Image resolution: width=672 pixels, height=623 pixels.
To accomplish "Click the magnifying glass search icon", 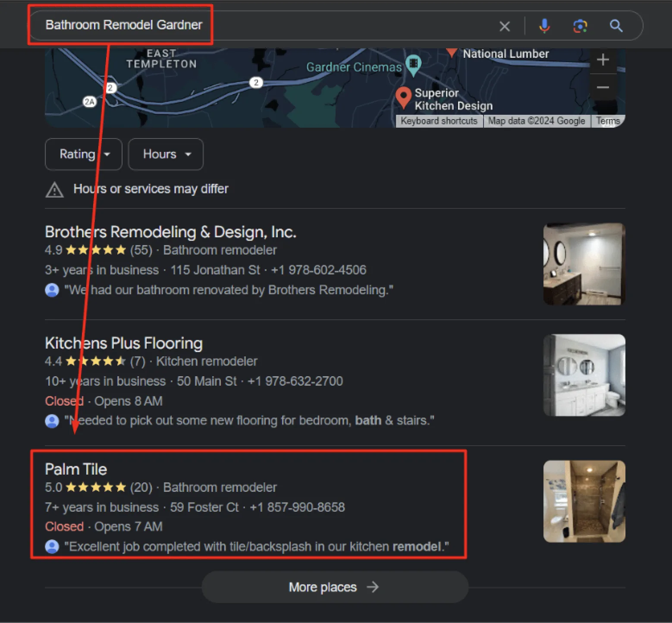I will tap(616, 26).
